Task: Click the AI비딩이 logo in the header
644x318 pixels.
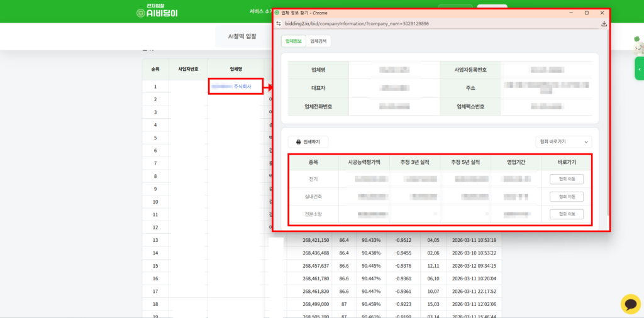Action: [x=157, y=11]
